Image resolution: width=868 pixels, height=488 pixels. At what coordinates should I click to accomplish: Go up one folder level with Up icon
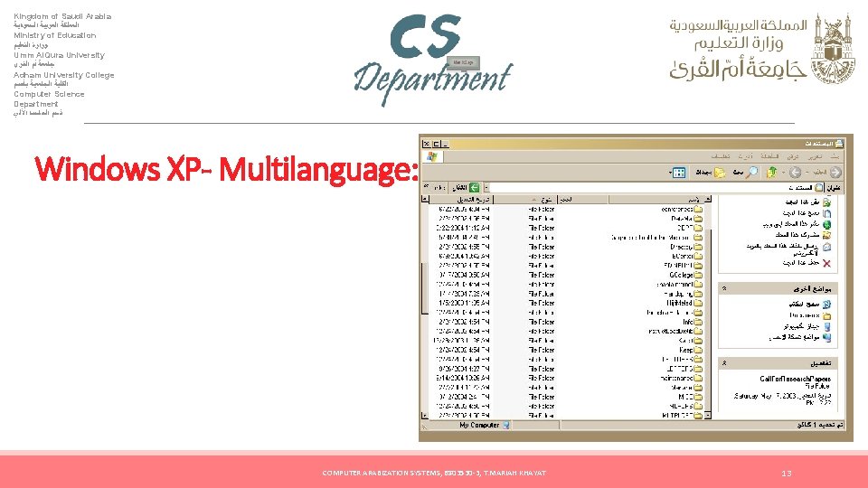point(771,173)
